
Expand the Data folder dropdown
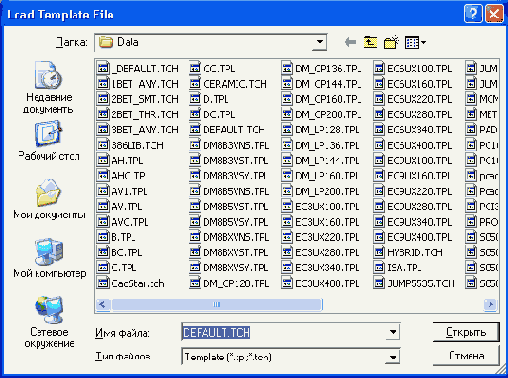[320, 42]
